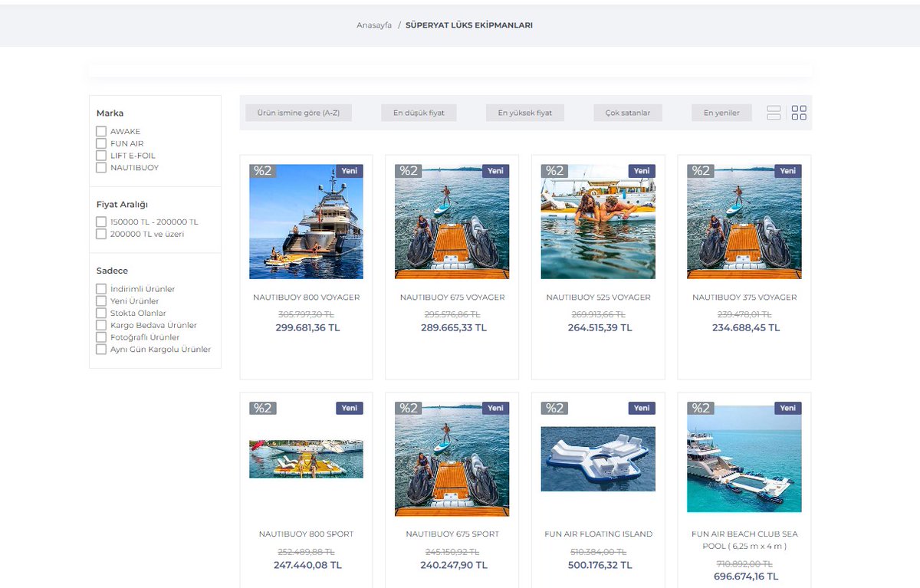Switch to grid view layout icon
Image resolution: width=920 pixels, height=588 pixels.
pyautogui.click(x=799, y=113)
